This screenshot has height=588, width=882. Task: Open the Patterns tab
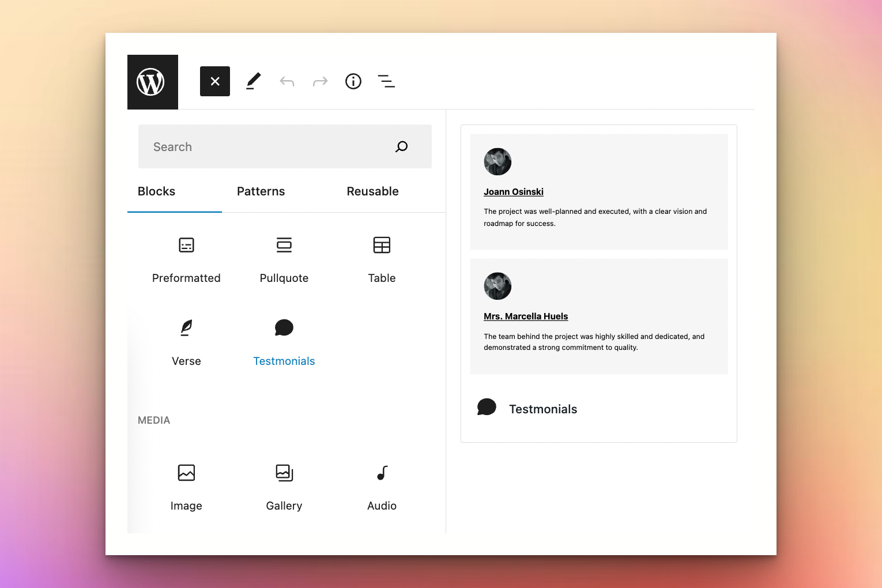coord(261,191)
